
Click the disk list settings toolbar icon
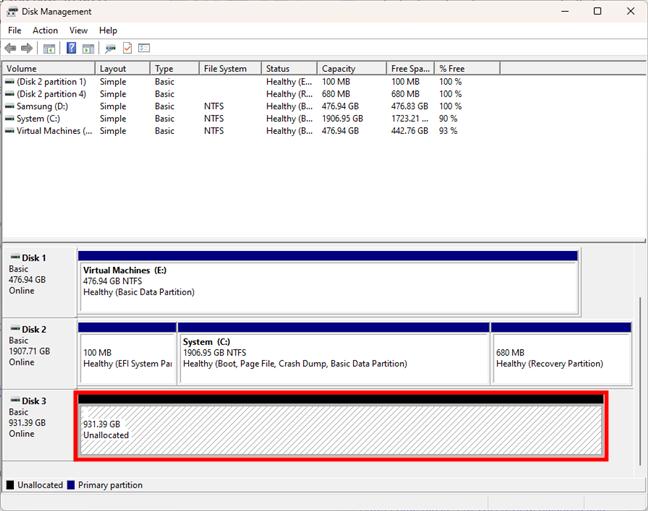pos(144,48)
